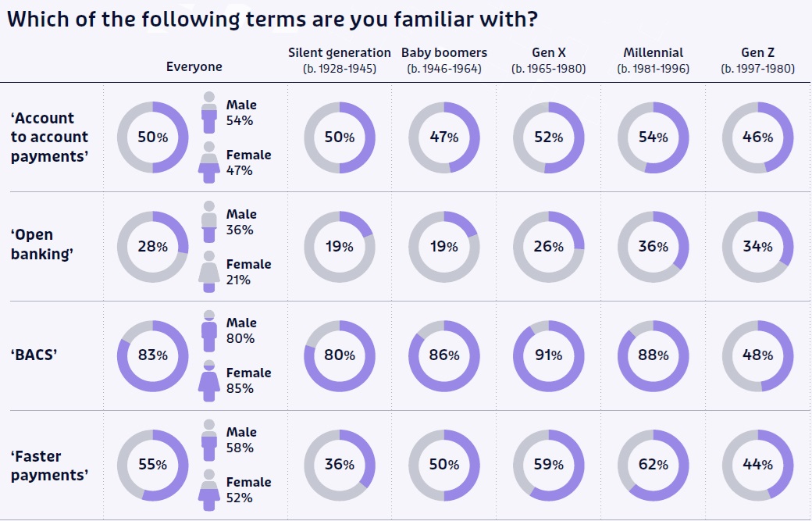The width and height of the screenshot is (812, 521).
Task: Click the Baby boomers 47% donut chart
Action: click(x=443, y=137)
